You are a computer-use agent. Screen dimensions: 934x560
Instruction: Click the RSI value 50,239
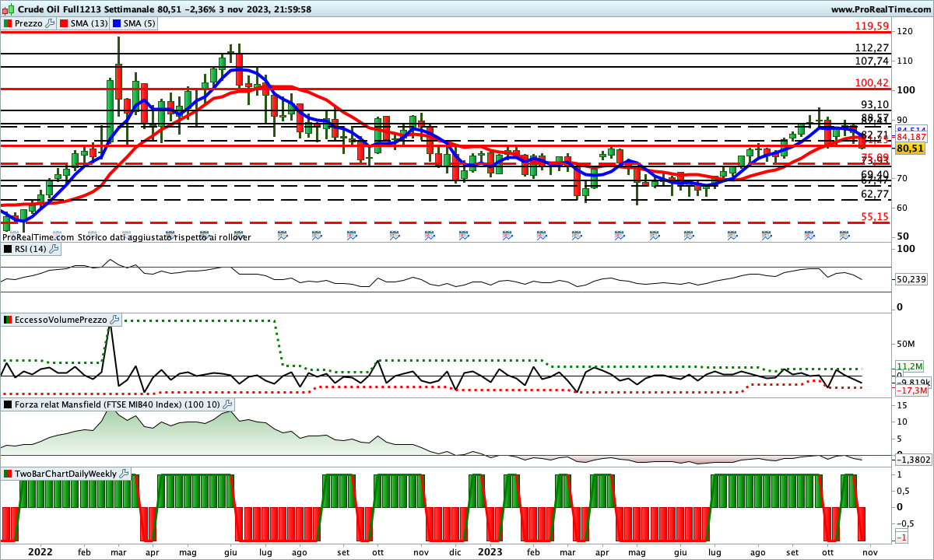(x=911, y=278)
